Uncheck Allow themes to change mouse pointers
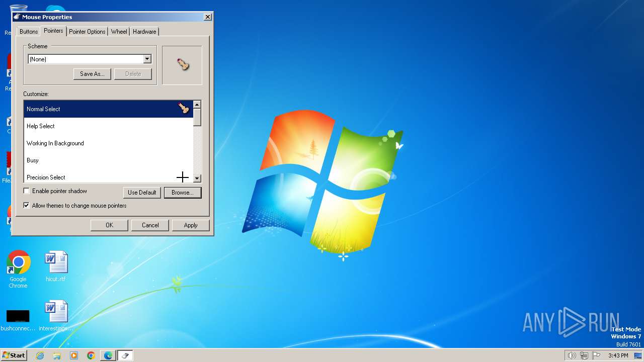 pyautogui.click(x=27, y=206)
